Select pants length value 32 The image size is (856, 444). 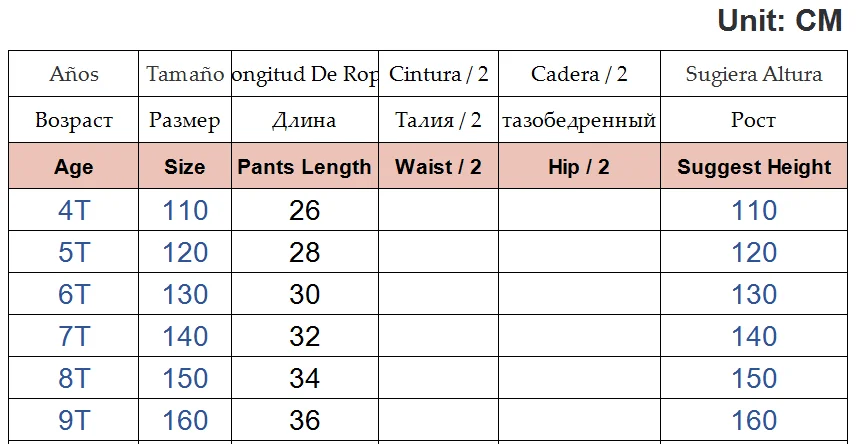pos(304,337)
